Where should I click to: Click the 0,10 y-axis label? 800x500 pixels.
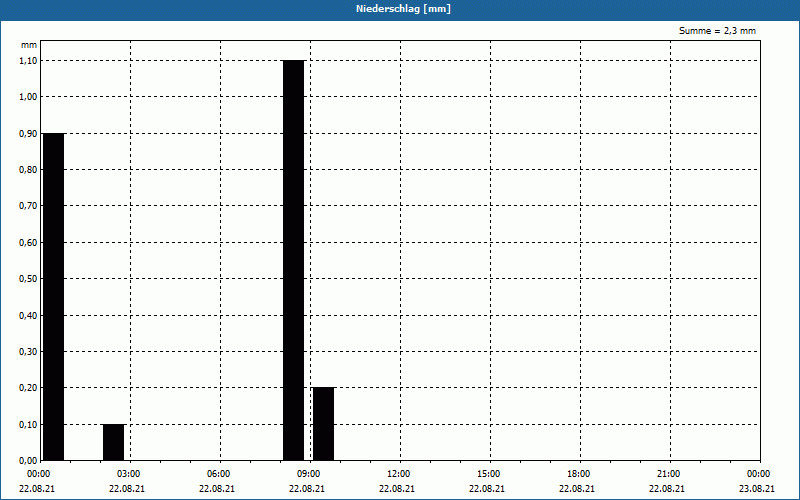28,425
